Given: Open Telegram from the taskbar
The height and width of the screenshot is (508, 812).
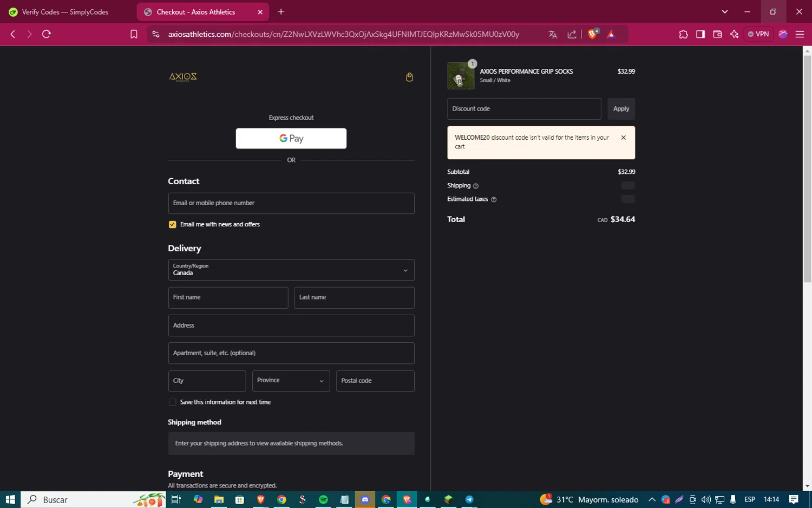Looking at the screenshot, I should [469, 499].
